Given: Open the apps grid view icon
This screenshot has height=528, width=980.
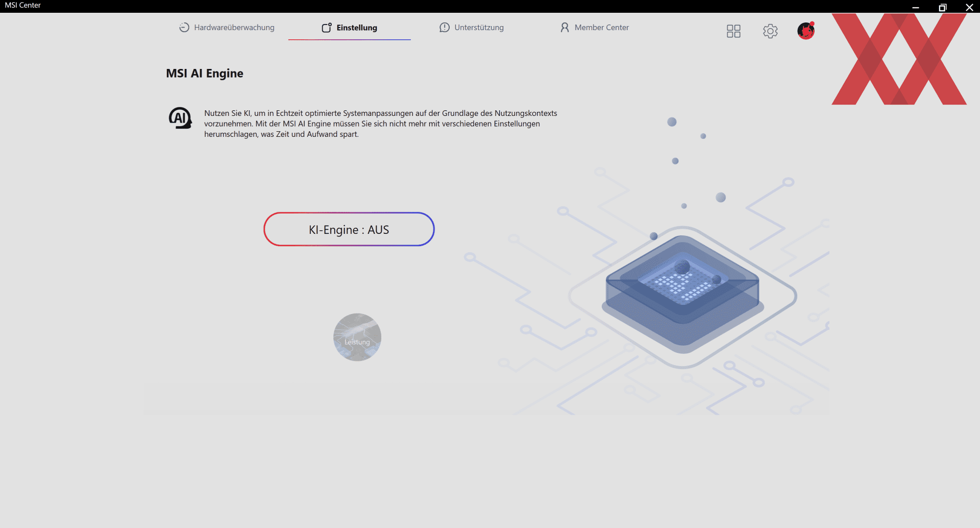Looking at the screenshot, I should click(733, 31).
